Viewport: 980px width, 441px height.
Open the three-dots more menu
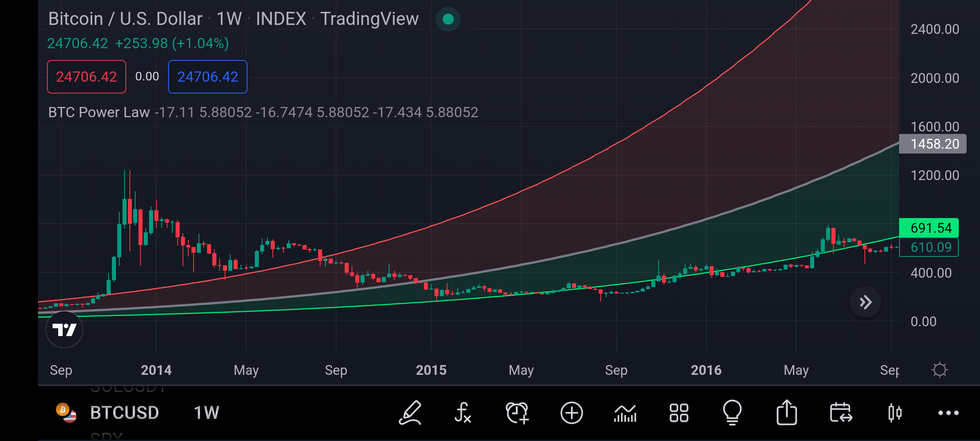tap(948, 413)
